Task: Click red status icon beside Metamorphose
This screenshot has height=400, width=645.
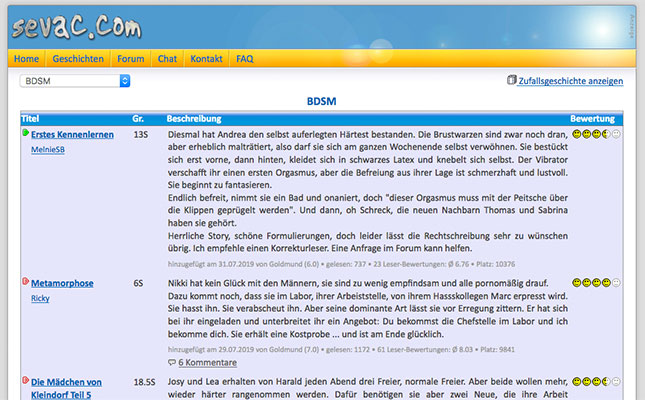Action: (x=25, y=283)
